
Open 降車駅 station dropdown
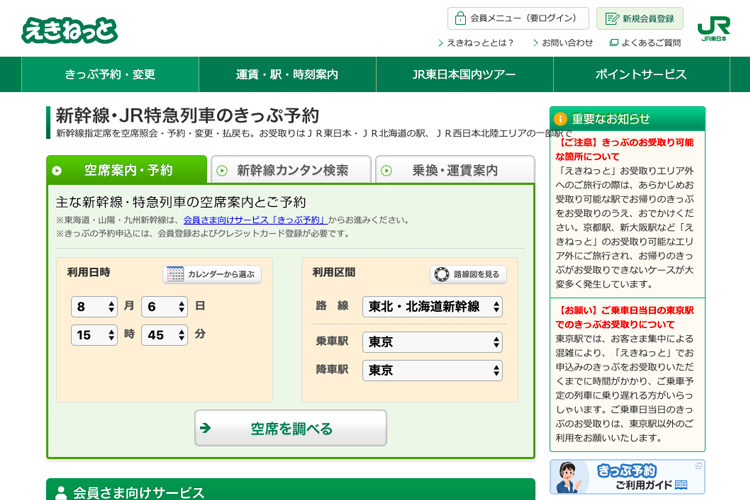pos(432,370)
